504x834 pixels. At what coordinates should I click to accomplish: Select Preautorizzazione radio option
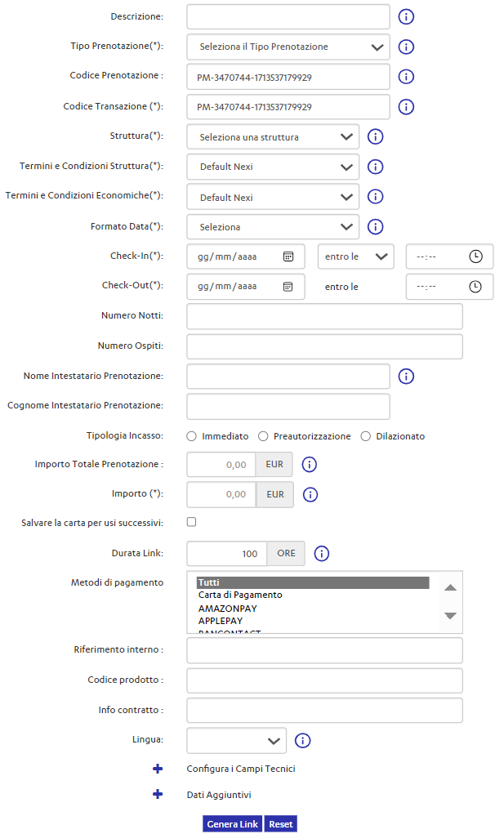click(263, 437)
